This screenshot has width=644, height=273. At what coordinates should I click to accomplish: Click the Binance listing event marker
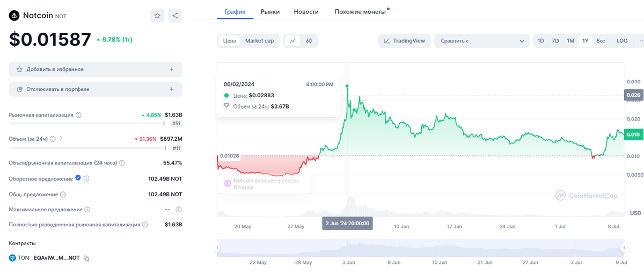coord(228,183)
